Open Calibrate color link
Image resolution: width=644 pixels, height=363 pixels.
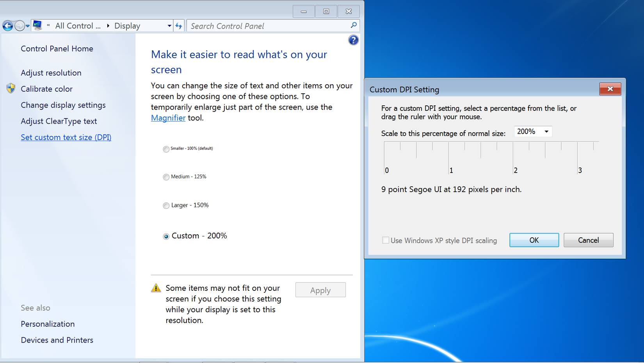pyautogui.click(x=46, y=89)
